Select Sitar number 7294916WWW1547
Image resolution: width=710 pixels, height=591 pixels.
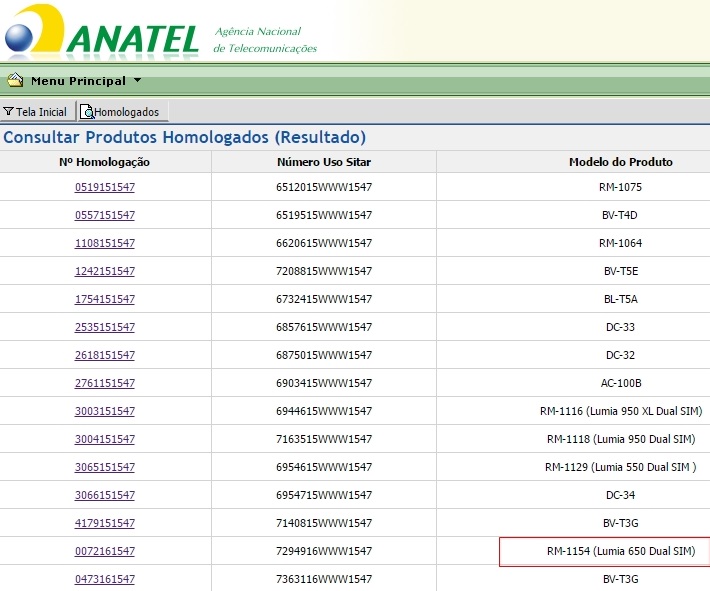click(x=324, y=551)
